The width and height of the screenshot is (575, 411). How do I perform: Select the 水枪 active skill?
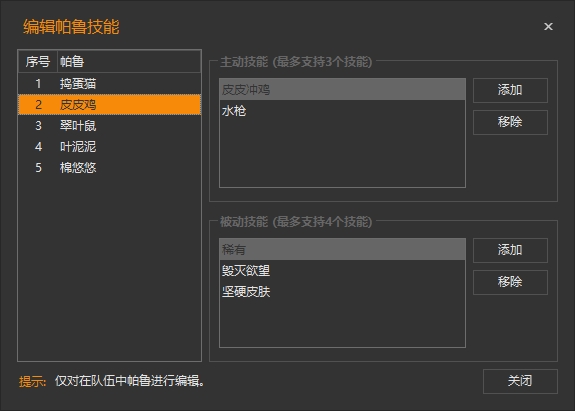tap(342, 111)
